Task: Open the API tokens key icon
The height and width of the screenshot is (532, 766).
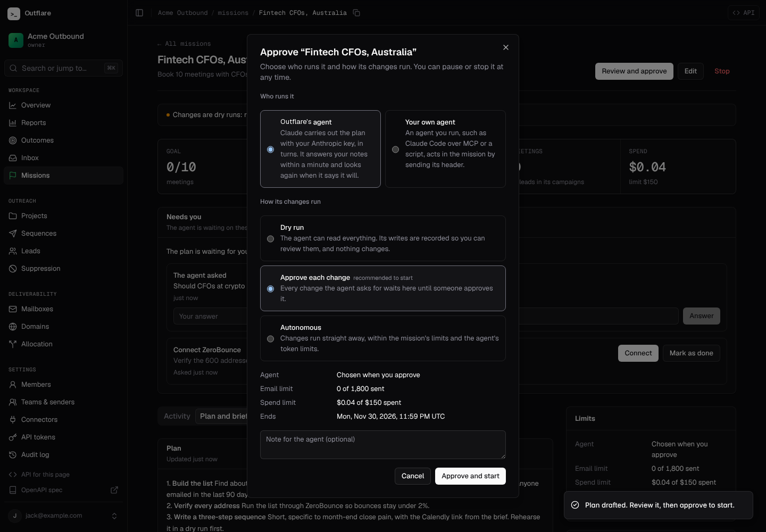Action: 13,437
